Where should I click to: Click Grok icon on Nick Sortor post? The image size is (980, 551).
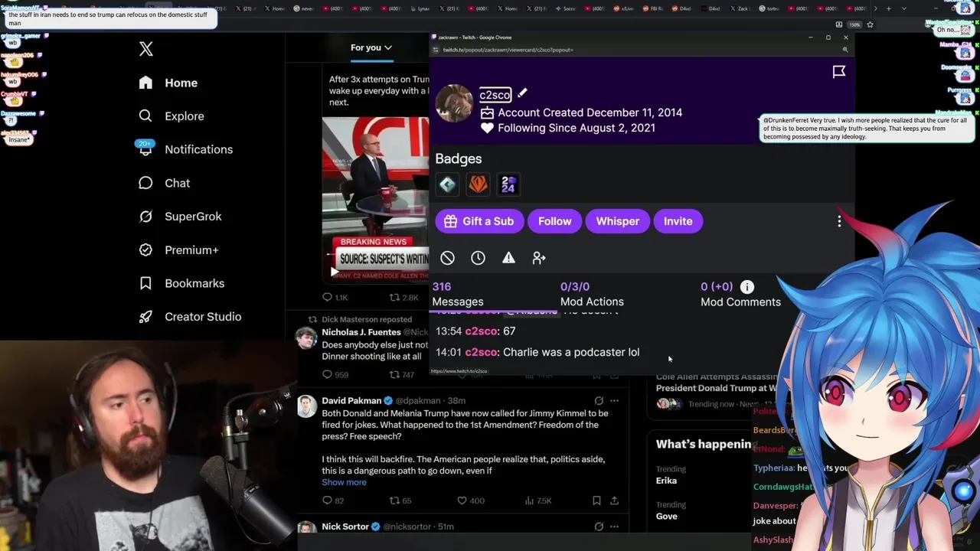599,527
